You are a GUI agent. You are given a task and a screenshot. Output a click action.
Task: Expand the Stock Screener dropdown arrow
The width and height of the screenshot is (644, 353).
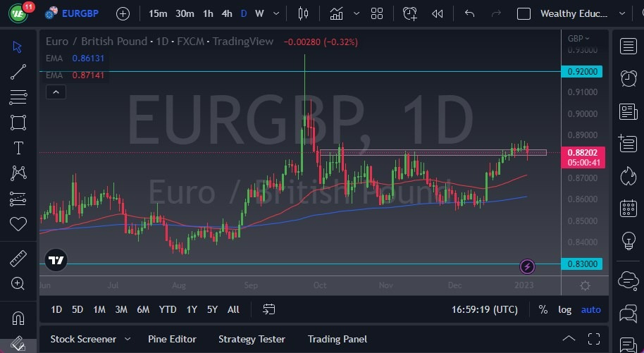coord(128,339)
